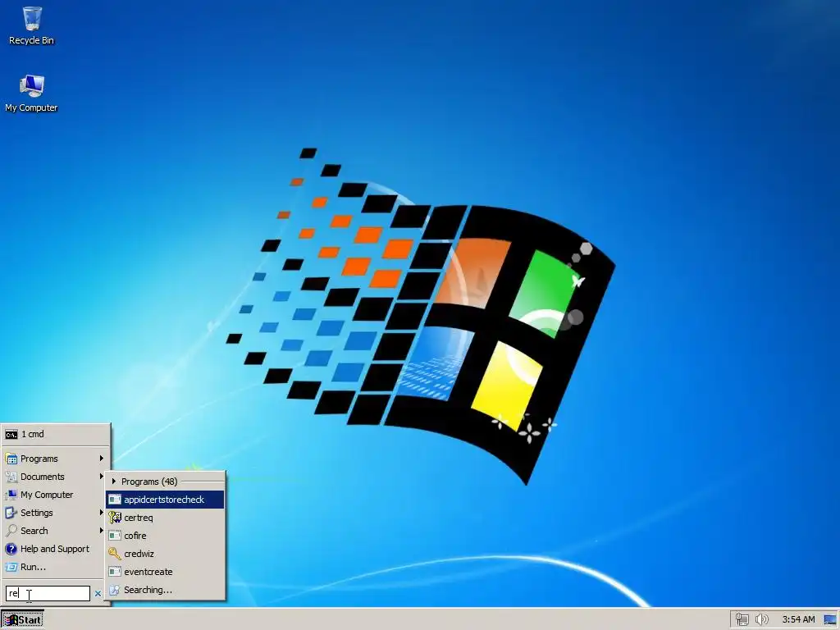Expand the Documents submenu arrow
Image resolution: width=840 pixels, height=630 pixels.
pos(101,477)
